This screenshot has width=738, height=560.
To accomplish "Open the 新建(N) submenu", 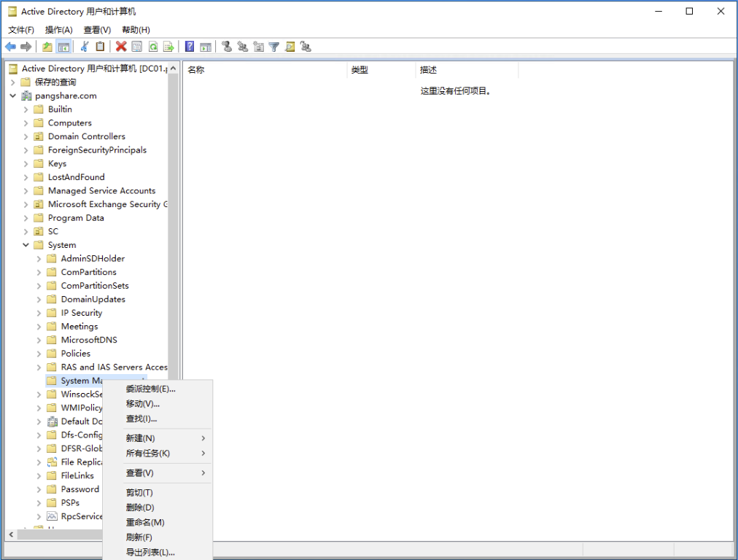I will pyautogui.click(x=158, y=438).
